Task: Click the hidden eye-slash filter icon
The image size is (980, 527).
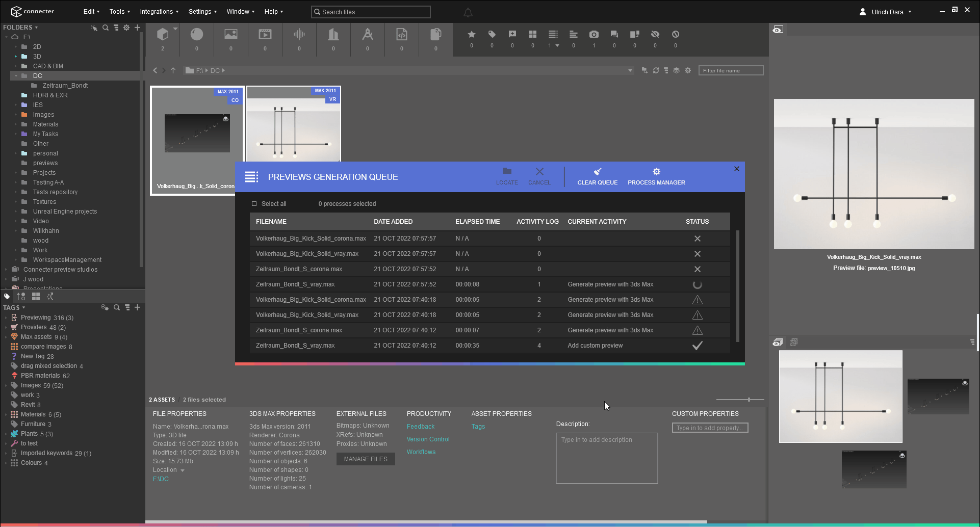Action: coord(655,34)
